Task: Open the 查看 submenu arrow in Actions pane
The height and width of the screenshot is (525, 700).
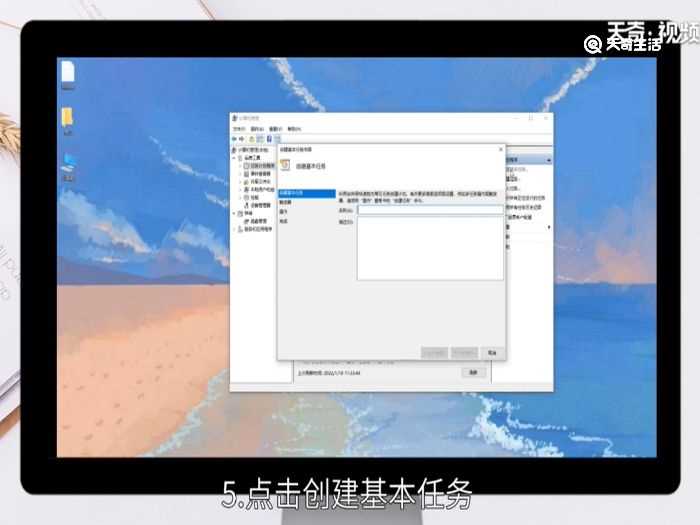Action: 549,227
